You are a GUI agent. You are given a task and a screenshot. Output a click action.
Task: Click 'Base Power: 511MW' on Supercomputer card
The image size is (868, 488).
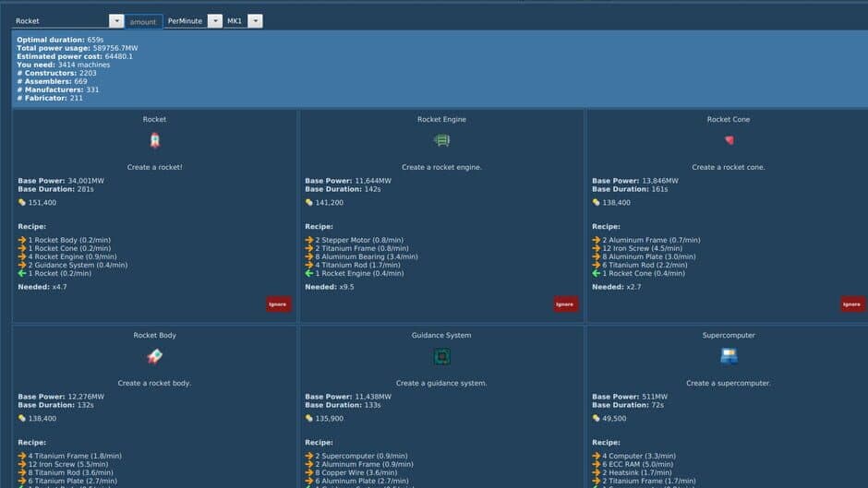[630, 397]
